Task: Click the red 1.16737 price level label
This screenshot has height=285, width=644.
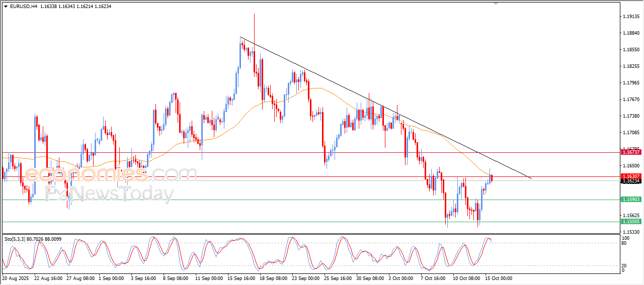Action: click(x=630, y=152)
